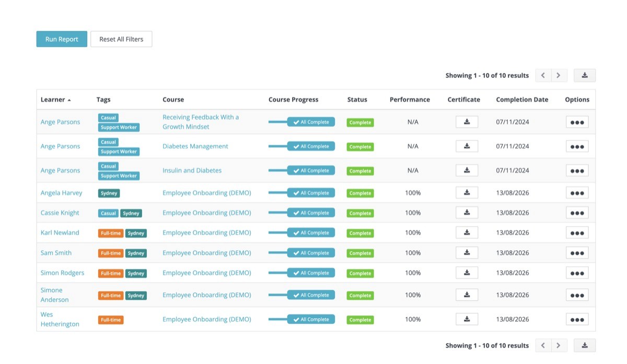Screen dimensions: 627x364
Task: Open options menu for Diabetes Management row
Action: pyautogui.click(x=577, y=147)
